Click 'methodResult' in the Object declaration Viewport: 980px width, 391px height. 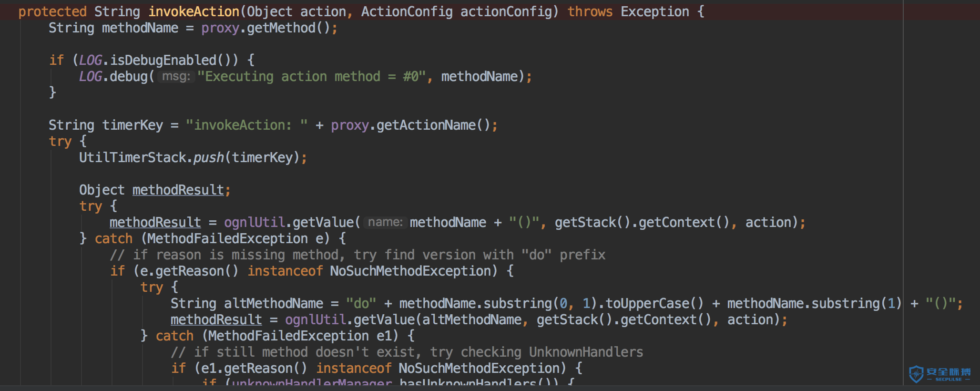point(178,190)
